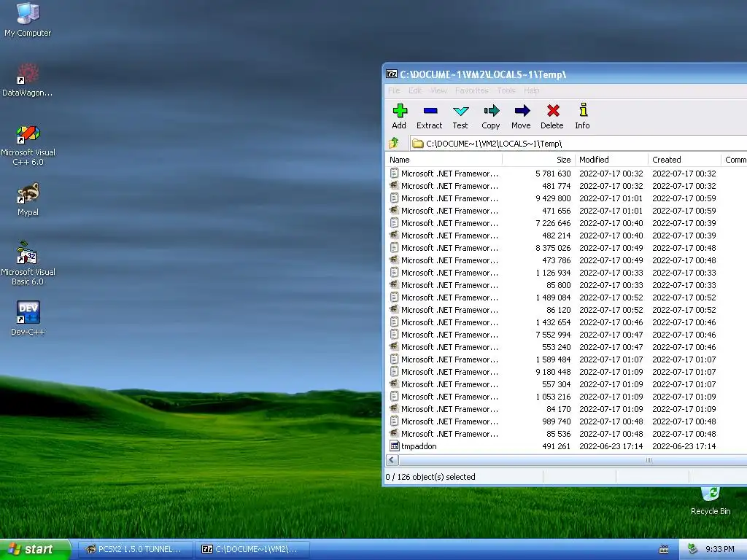Click the Copy toolbar icon
Screen dimensions: 747x560
(491, 111)
